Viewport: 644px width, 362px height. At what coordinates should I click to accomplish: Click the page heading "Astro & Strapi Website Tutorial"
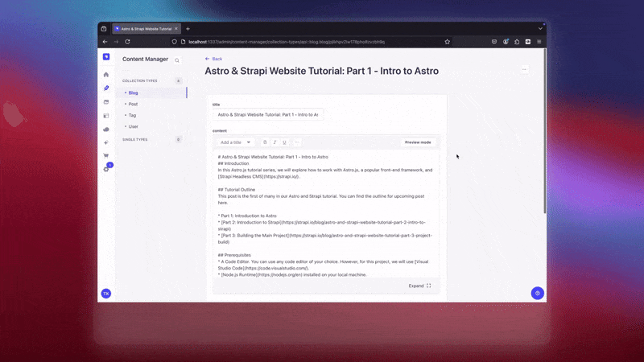pyautogui.click(x=321, y=71)
